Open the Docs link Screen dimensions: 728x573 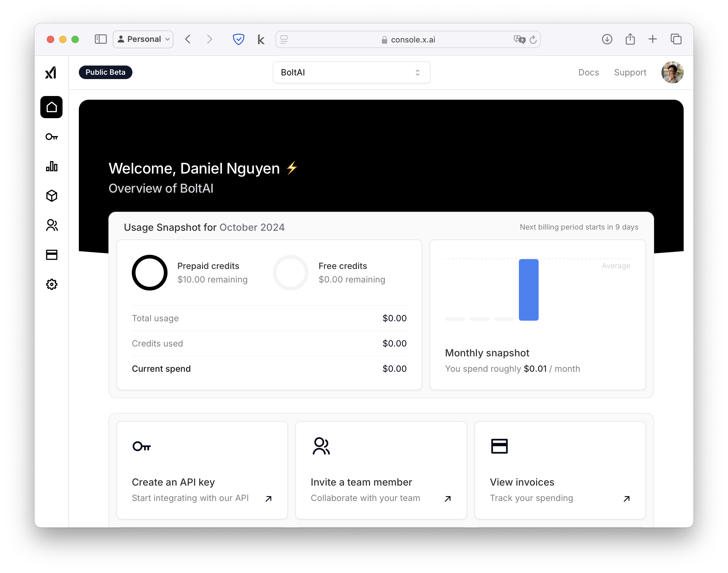pyautogui.click(x=588, y=72)
